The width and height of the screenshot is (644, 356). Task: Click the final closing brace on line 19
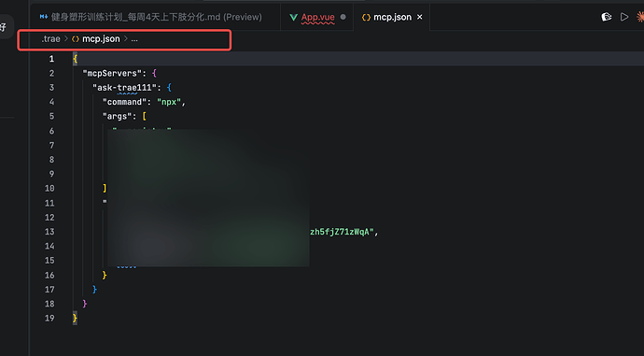(x=75, y=319)
